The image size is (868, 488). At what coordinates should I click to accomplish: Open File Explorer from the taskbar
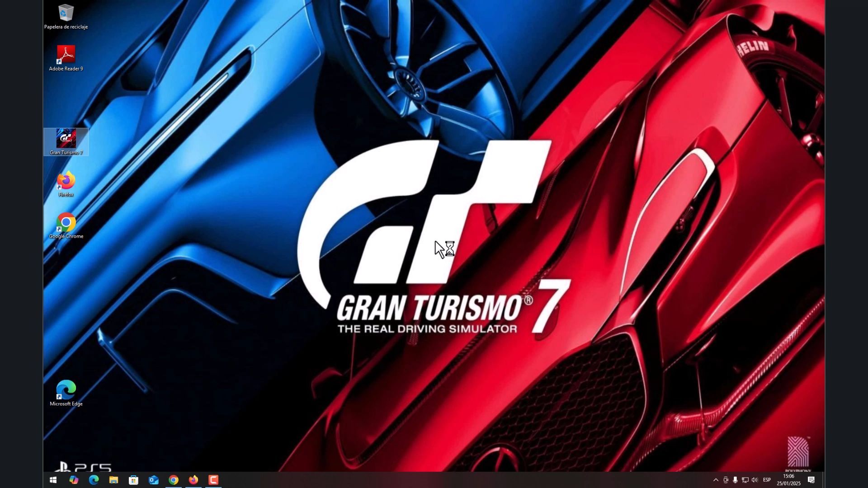pos(113,480)
